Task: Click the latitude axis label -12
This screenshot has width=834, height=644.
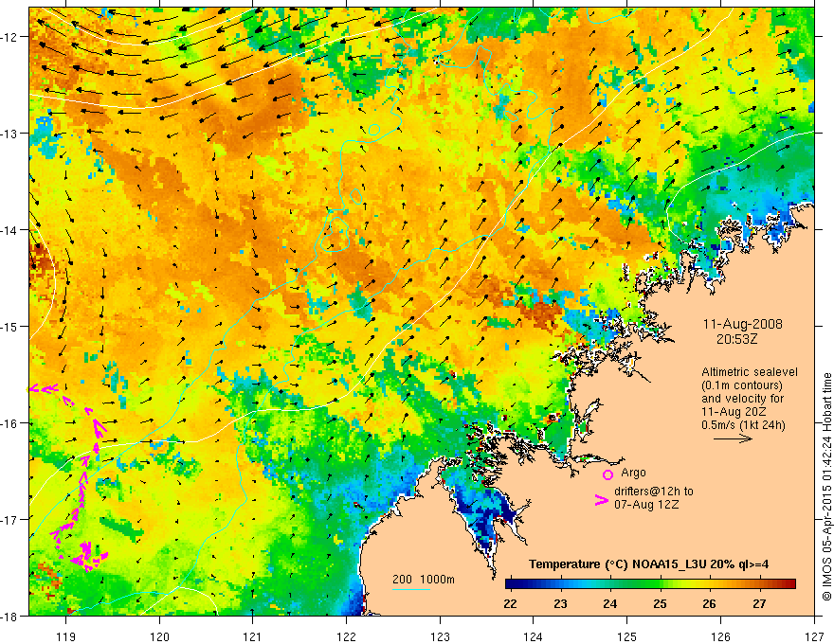Action: [x=10, y=37]
